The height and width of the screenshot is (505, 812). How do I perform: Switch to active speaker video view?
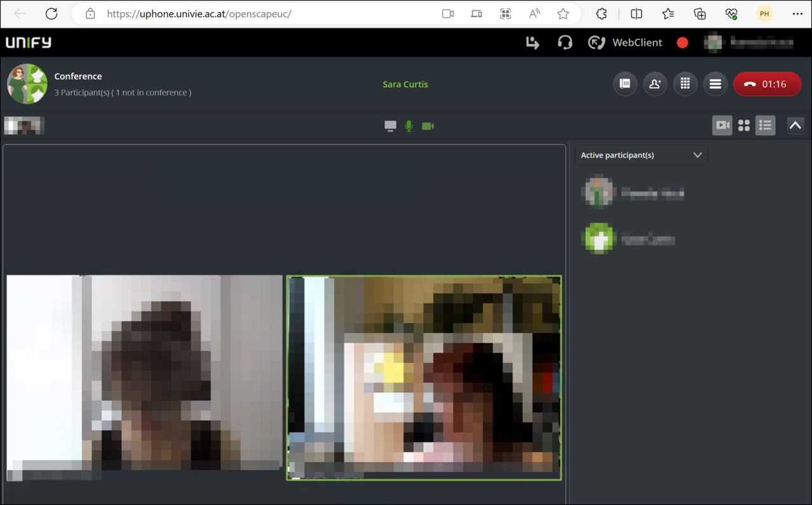pyautogui.click(x=722, y=126)
